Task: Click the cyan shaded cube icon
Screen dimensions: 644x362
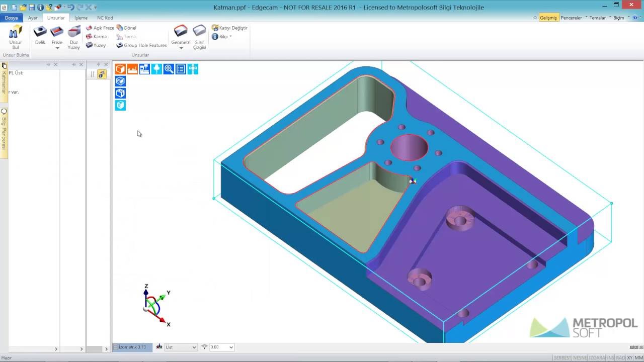Action: point(120,105)
